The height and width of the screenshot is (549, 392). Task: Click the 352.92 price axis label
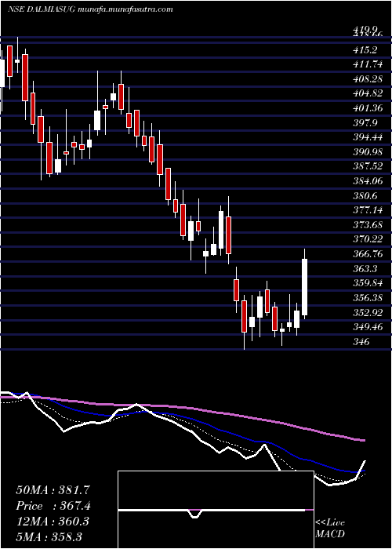368,312
